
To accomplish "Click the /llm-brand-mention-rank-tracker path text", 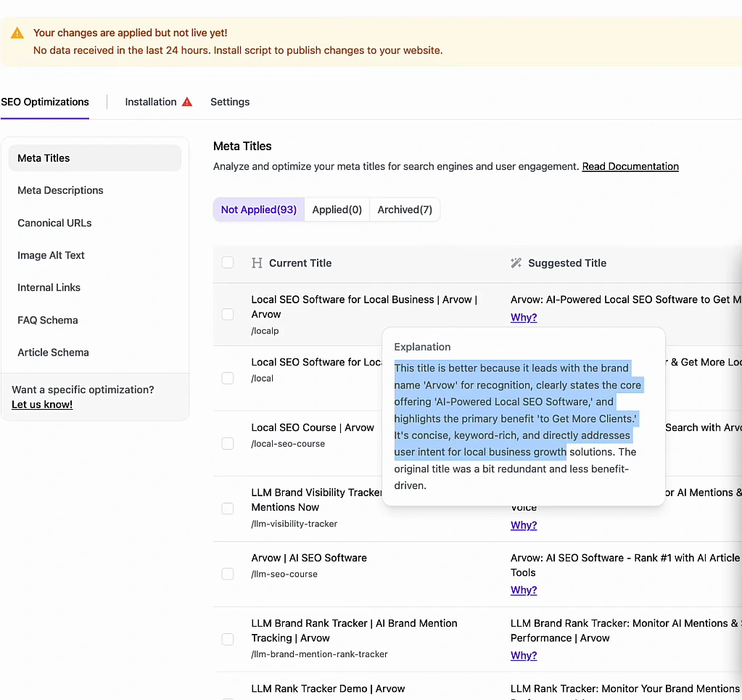I will [x=319, y=654].
